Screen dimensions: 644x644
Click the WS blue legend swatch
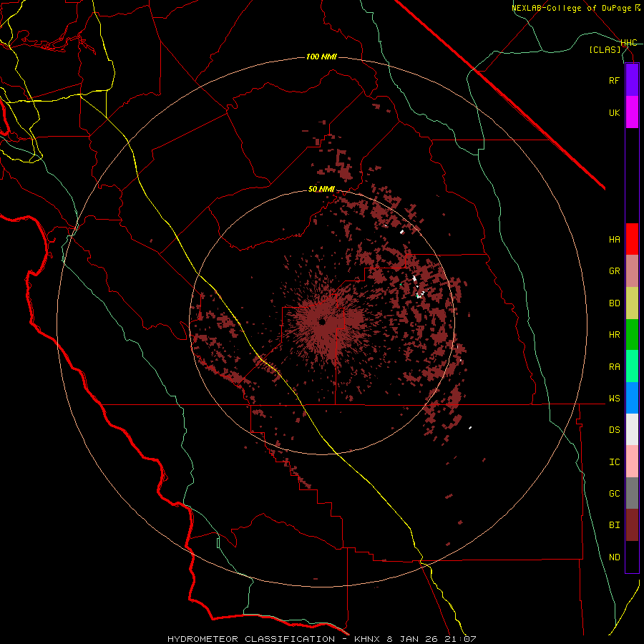(x=632, y=398)
